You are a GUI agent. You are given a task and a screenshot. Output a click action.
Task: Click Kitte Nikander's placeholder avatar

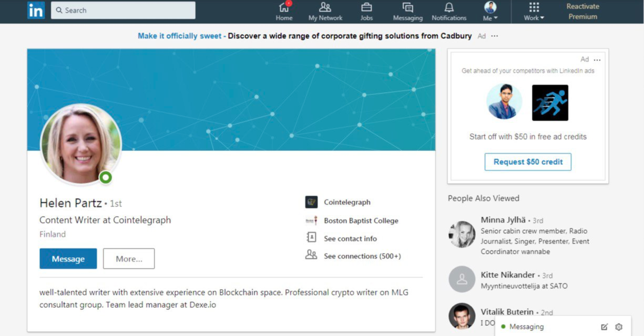[x=462, y=279]
